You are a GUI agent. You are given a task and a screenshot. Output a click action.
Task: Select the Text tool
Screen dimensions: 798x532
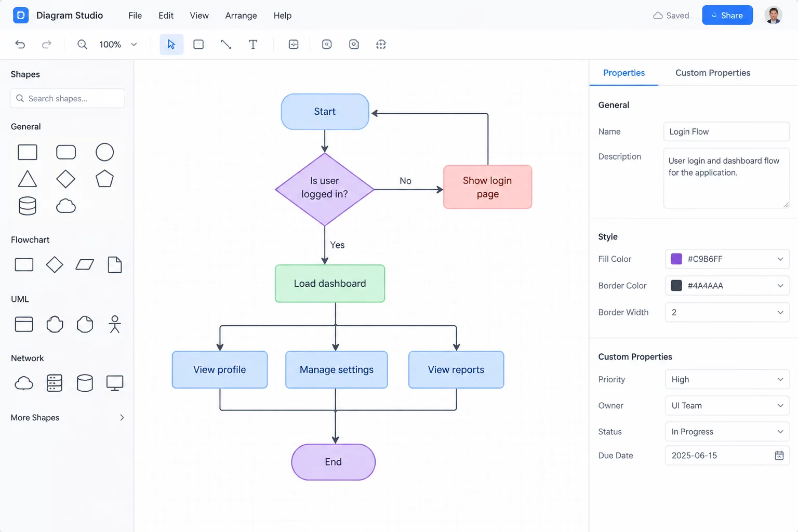pyautogui.click(x=253, y=44)
